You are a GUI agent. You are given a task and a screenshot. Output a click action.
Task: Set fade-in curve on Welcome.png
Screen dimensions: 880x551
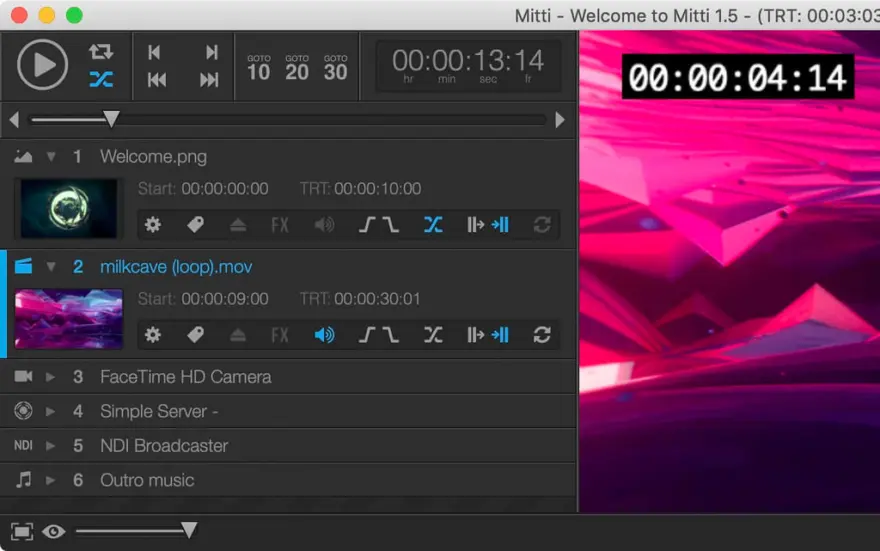click(367, 225)
